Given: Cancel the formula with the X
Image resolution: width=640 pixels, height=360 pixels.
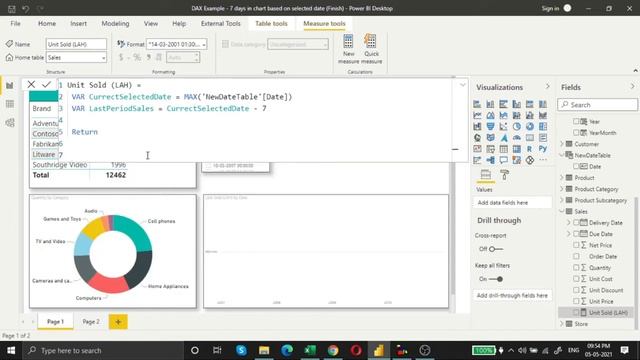Looking at the screenshot, I should click(x=31, y=84).
